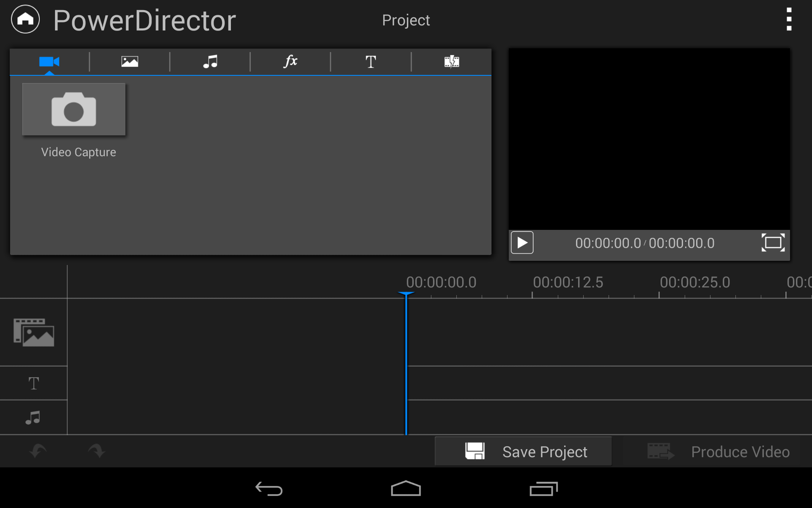Viewport: 812px width, 508px height.
Task: Select the Photos media icon
Action: [x=129, y=62]
